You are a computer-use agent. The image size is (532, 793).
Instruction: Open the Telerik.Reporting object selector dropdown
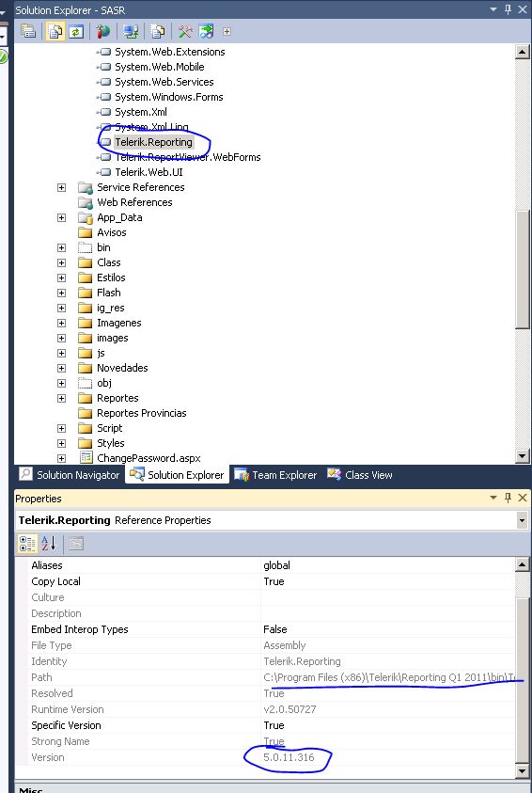coord(522,520)
